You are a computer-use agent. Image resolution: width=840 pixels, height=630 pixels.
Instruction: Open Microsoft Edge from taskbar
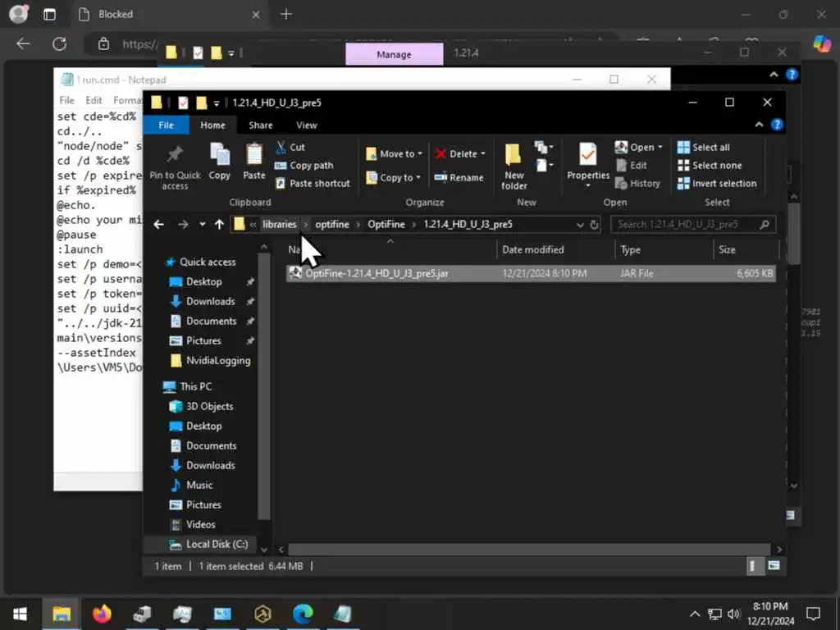(303, 614)
